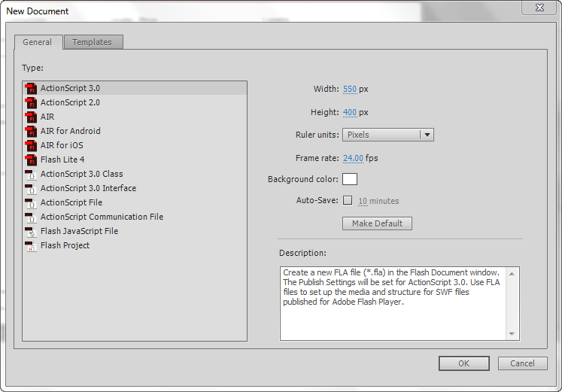The image size is (562, 392).
Task: Click the ActionScript 3.0 Interface icon
Action: click(31, 188)
